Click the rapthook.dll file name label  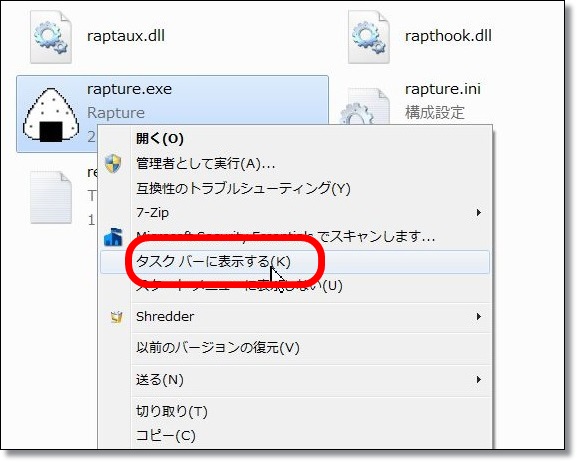[448, 36]
